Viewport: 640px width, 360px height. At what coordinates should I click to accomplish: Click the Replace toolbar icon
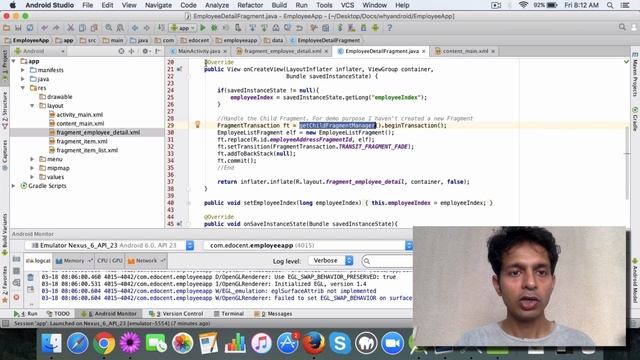click(x=120, y=28)
